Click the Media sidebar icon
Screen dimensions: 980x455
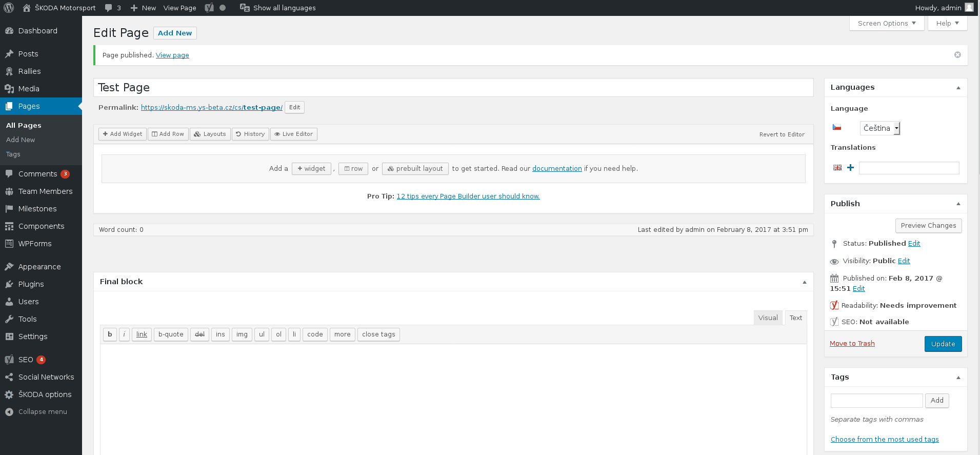(x=9, y=89)
